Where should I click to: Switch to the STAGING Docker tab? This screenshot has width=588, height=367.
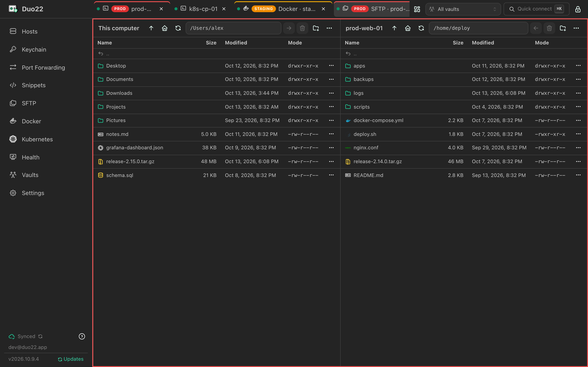click(283, 9)
